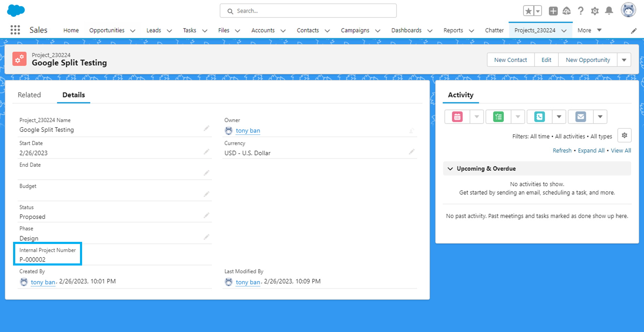
Task: Click the Log a Call phone icon
Action: (x=539, y=117)
